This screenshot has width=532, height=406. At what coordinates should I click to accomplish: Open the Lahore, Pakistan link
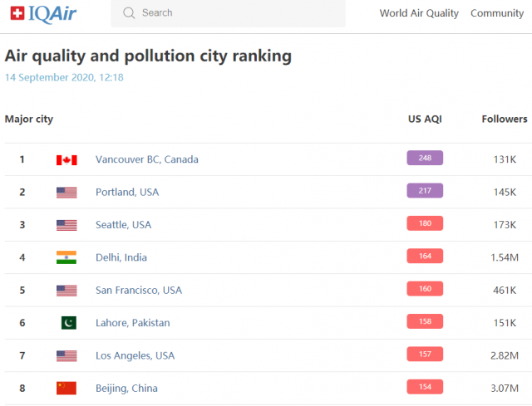(133, 323)
